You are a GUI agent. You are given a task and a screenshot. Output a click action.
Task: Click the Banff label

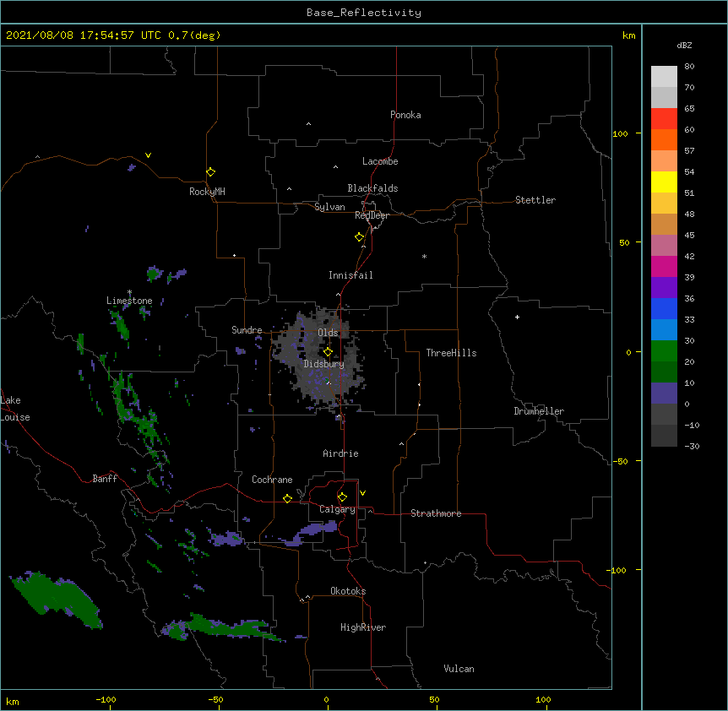(105, 479)
